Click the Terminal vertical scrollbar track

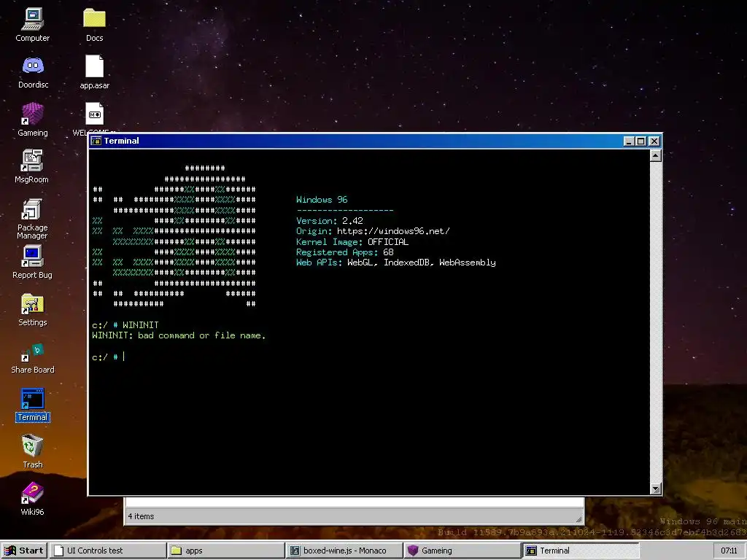tap(656, 322)
